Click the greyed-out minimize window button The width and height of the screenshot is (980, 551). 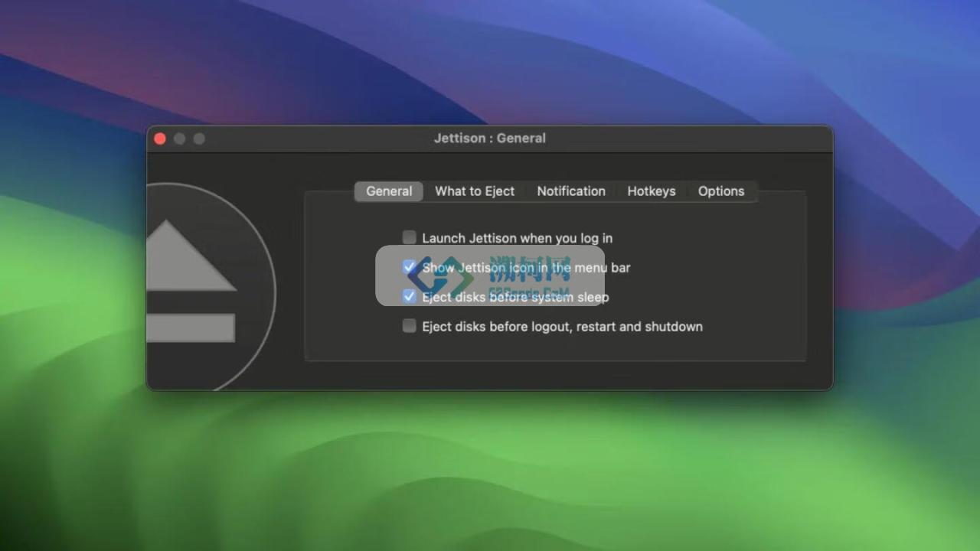pyautogui.click(x=179, y=139)
